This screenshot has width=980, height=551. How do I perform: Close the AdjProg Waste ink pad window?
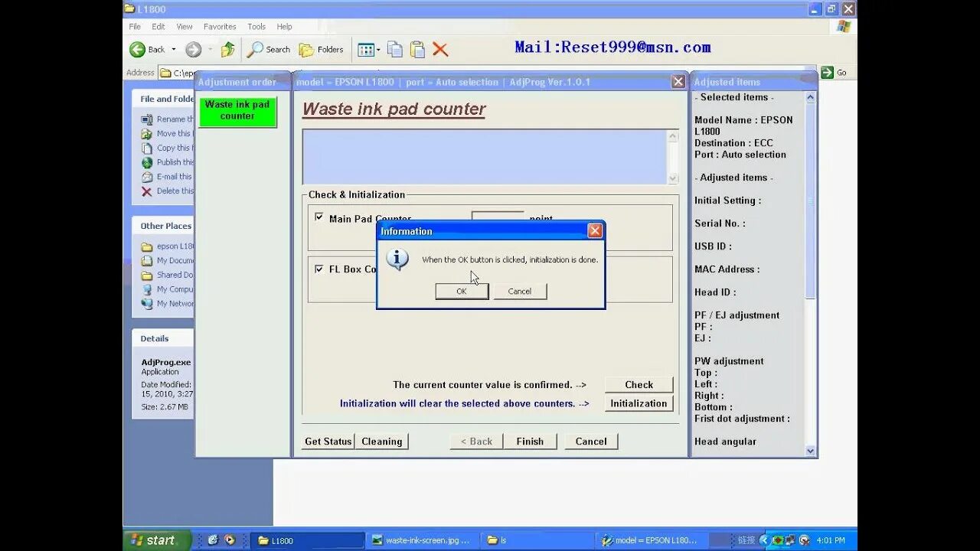point(678,82)
